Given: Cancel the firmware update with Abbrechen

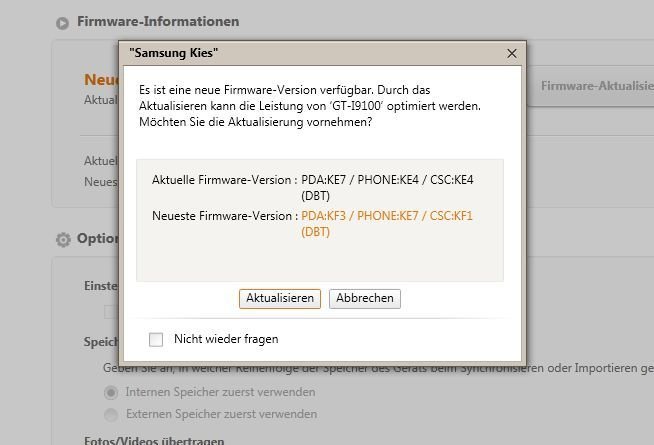Looking at the screenshot, I should 365,299.
